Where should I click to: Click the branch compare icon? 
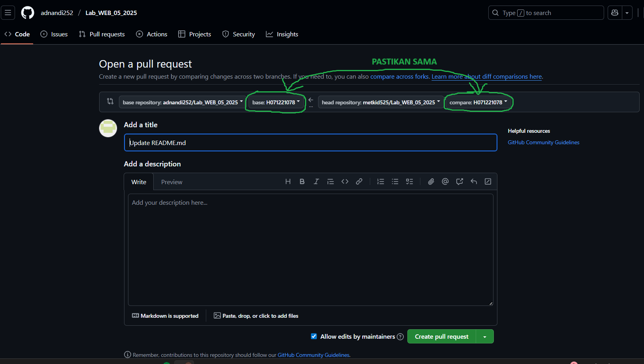[x=110, y=102]
